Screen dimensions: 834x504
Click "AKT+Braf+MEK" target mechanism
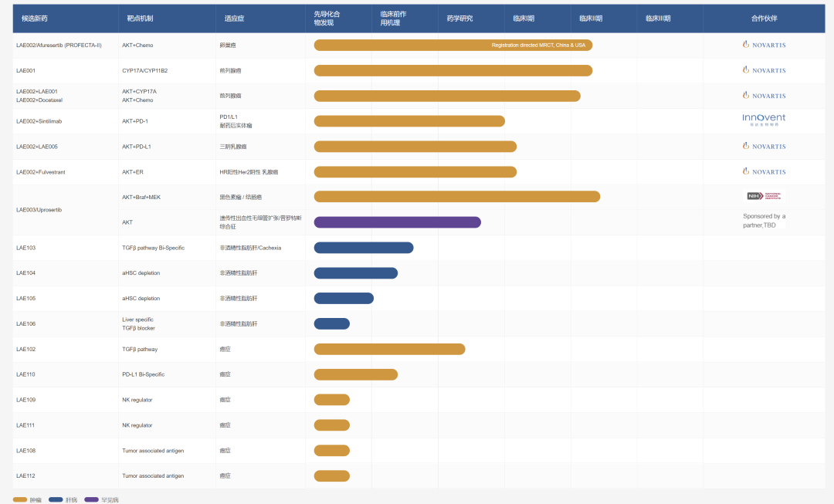tap(141, 198)
